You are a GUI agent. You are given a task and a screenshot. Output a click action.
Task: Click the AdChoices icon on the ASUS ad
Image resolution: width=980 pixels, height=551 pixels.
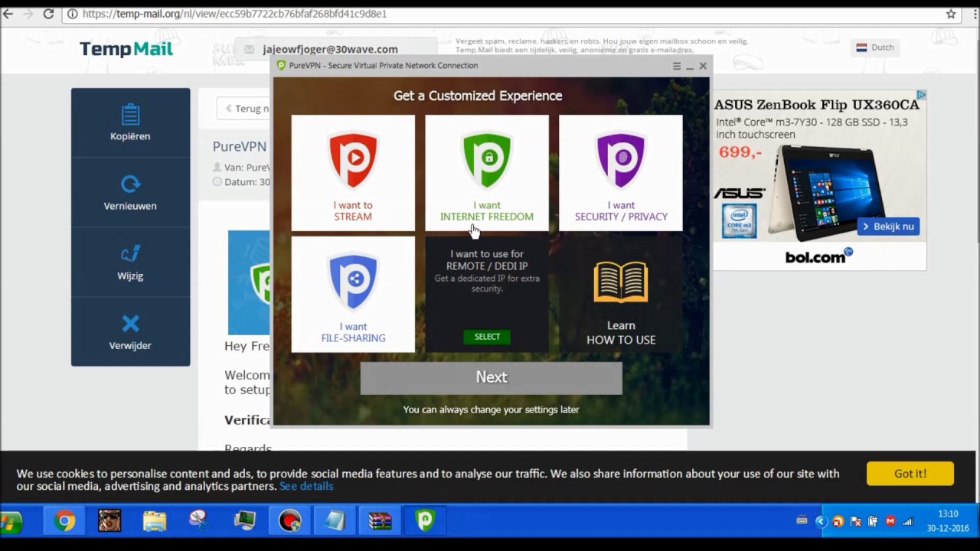pos(922,95)
